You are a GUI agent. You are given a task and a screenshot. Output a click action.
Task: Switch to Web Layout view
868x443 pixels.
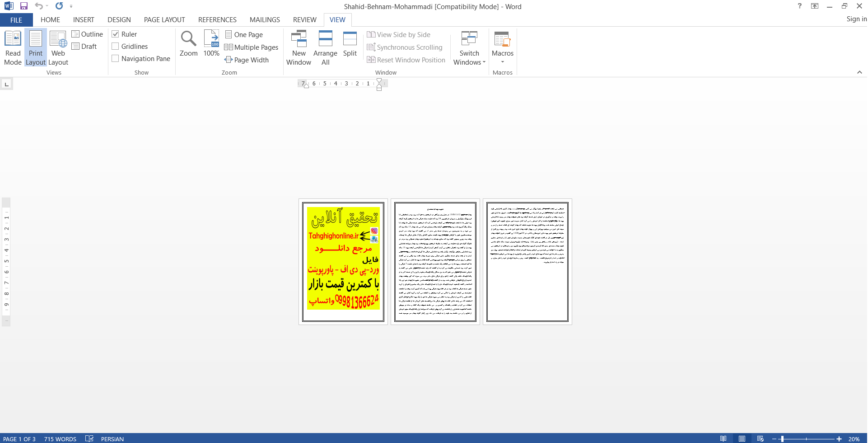click(x=58, y=48)
